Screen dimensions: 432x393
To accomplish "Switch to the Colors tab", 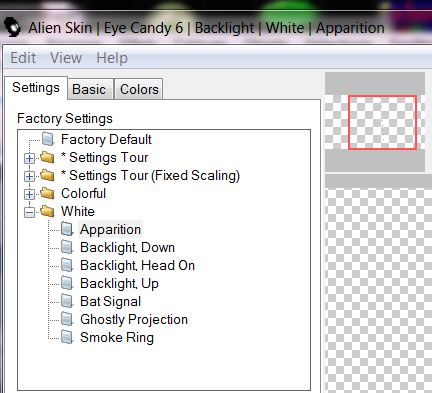I will tap(139, 89).
